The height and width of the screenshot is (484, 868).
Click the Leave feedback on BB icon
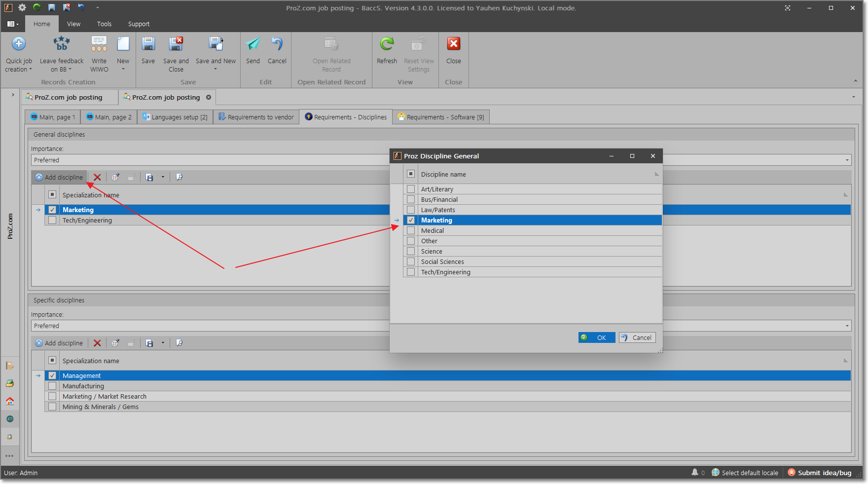pyautogui.click(x=62, y=44)
